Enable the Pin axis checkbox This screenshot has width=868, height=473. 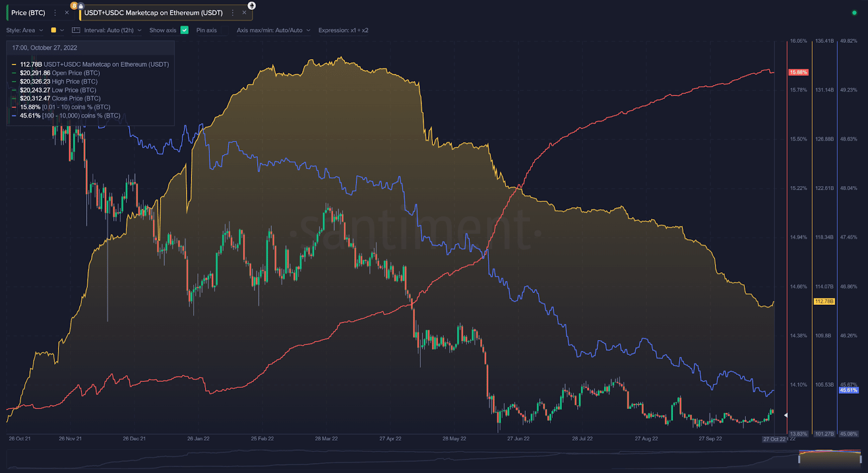click(224, 30)
